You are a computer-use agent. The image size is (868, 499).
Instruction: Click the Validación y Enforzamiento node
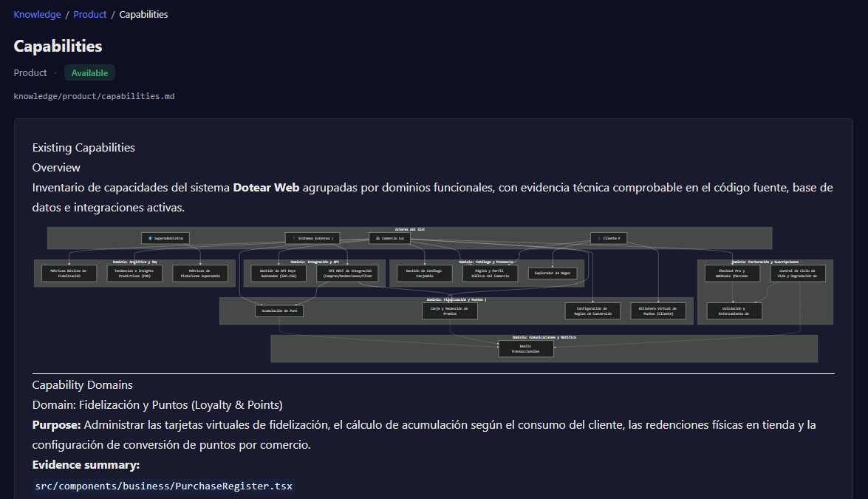point(734,310)
